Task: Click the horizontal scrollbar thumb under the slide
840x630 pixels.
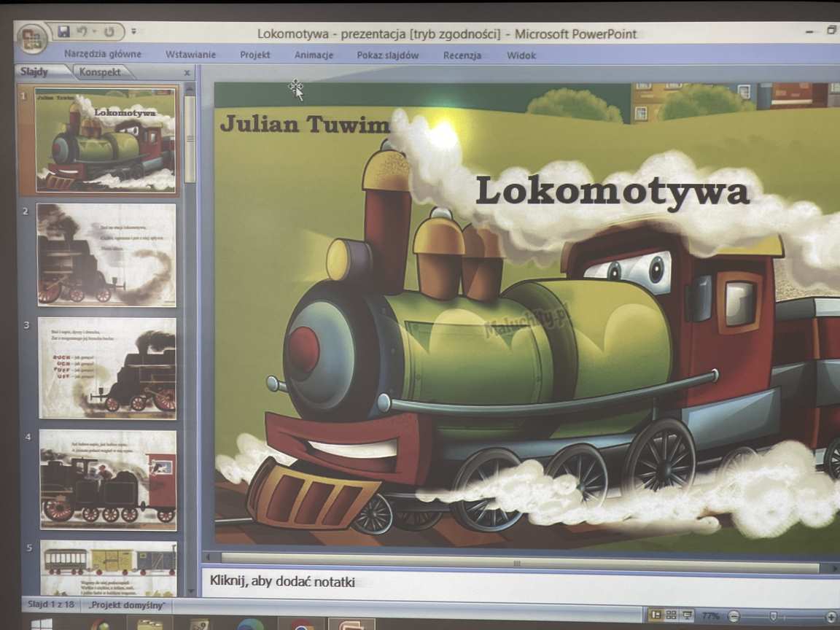Action: click(x=520, y=563)
